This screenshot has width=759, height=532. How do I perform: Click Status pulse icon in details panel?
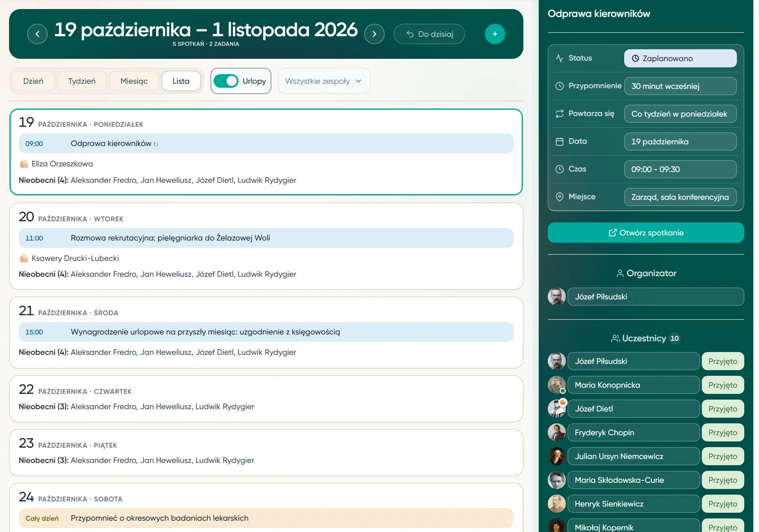click(560, 58)
